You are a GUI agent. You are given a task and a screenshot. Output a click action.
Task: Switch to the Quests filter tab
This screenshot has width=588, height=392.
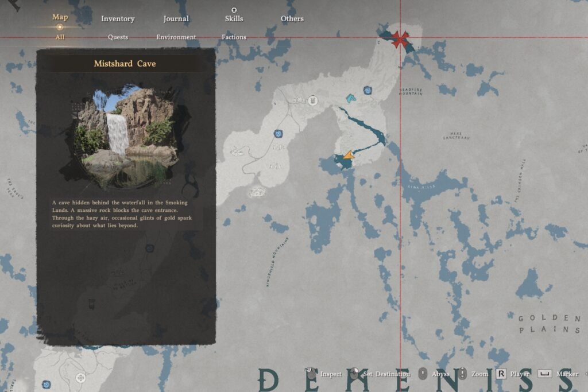tap(118, 36)
